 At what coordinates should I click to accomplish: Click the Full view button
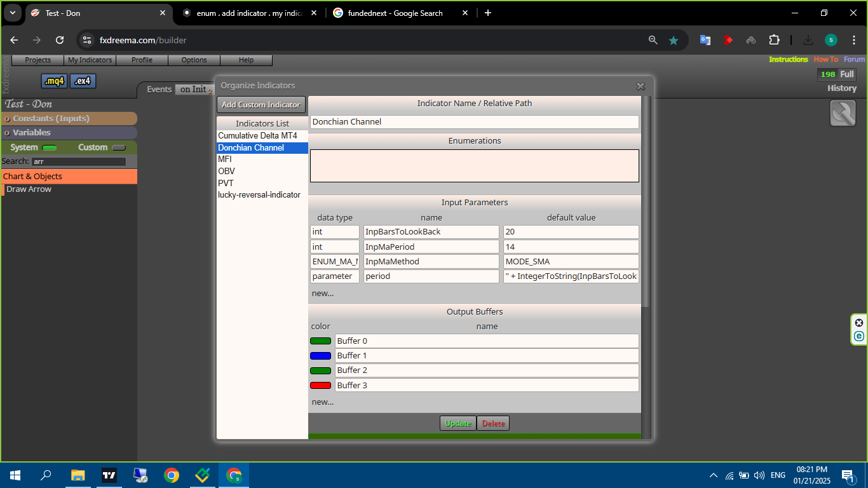[847, 74]
